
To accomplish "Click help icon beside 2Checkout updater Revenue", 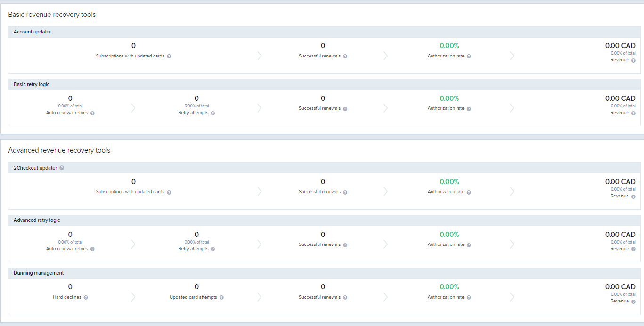I will pyautogui.click(x=633, y=196).
